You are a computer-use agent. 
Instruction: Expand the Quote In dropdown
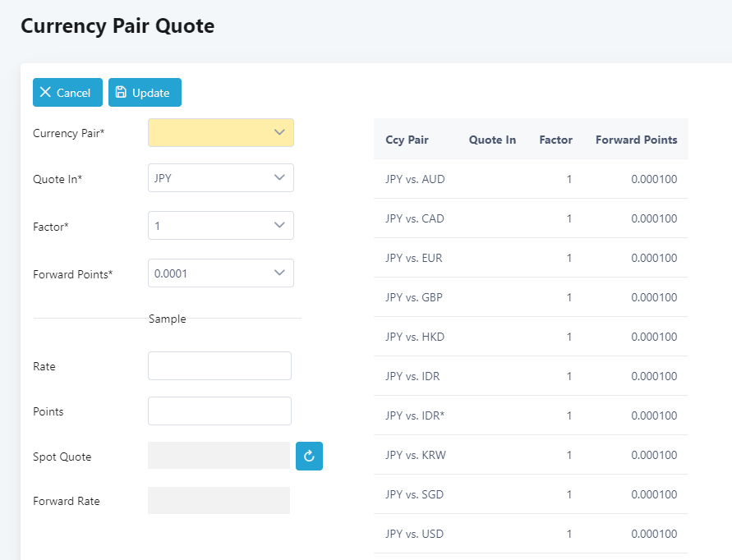click(x=220, y=178)
